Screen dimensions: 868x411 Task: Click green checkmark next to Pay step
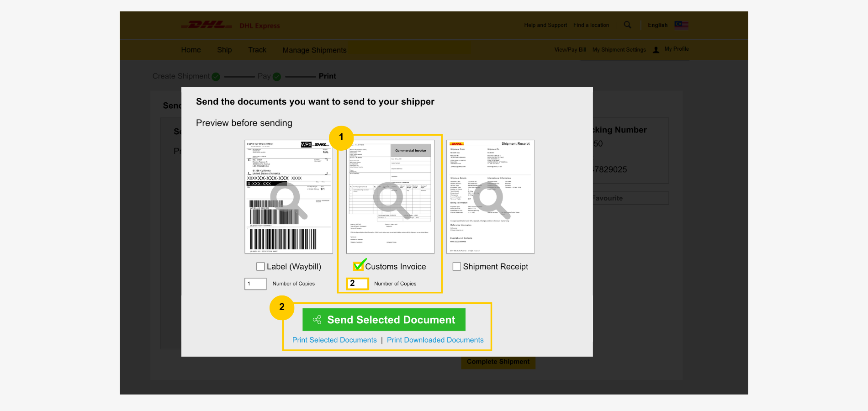(x=277, y=77)
